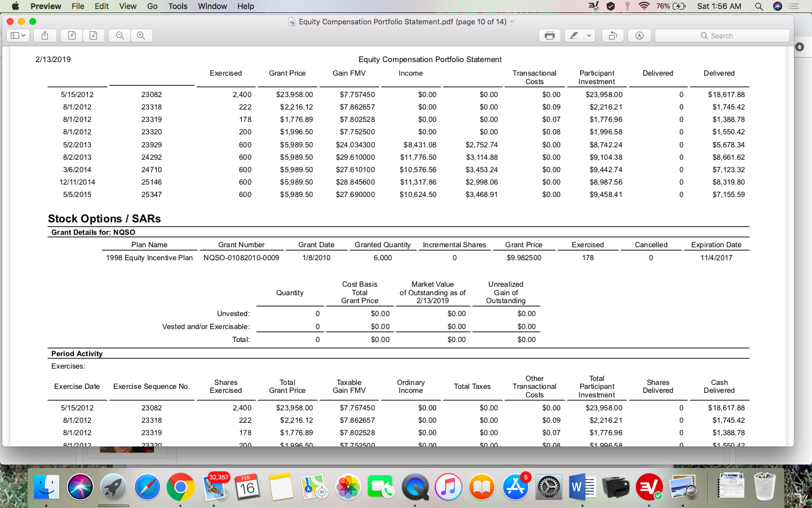This screenshot has height=508, width=812.
Task: Go to previous page using up-arrow icon
Action: click(x=72, y=36)
